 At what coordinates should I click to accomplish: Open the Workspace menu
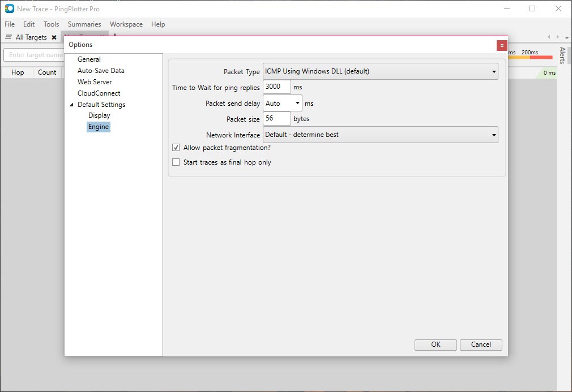click(126, 24)
